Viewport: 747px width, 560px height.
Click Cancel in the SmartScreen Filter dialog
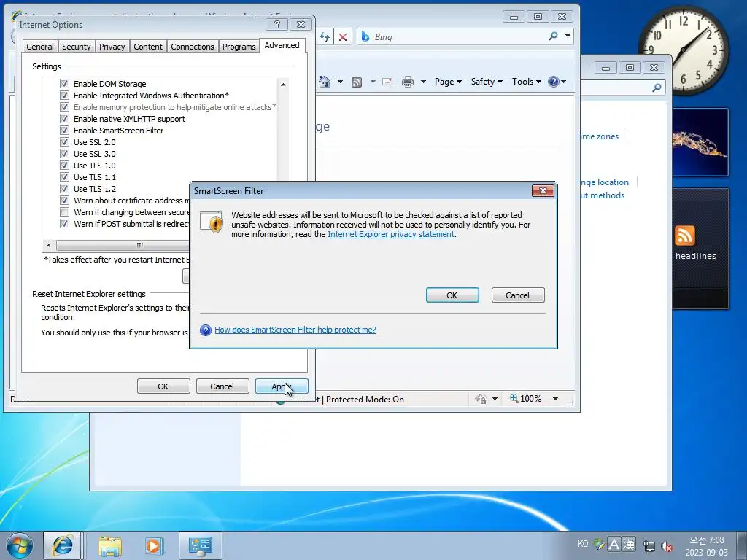[x=517, y=295]
